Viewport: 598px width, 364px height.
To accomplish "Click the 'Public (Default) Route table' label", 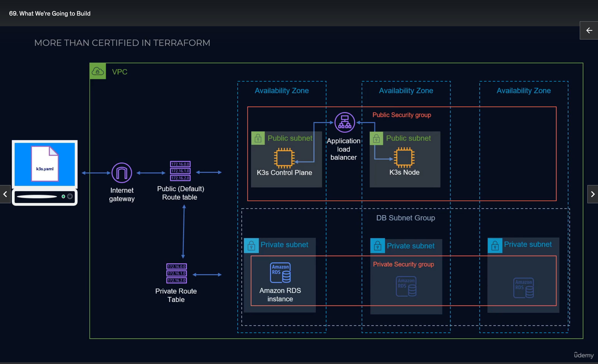I will [180, 193].
